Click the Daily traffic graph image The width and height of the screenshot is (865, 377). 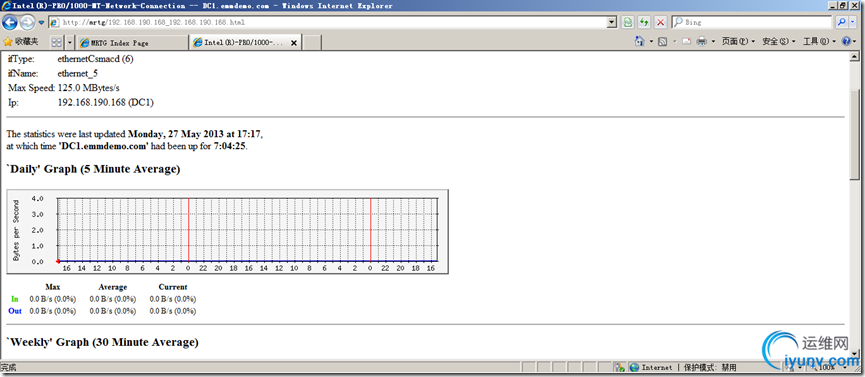pyautogui.click(x=227, y=232)
